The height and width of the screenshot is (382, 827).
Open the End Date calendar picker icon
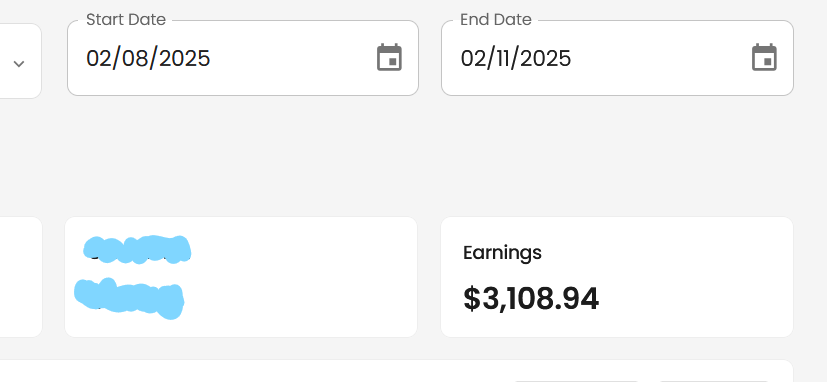tap(764, 58)
